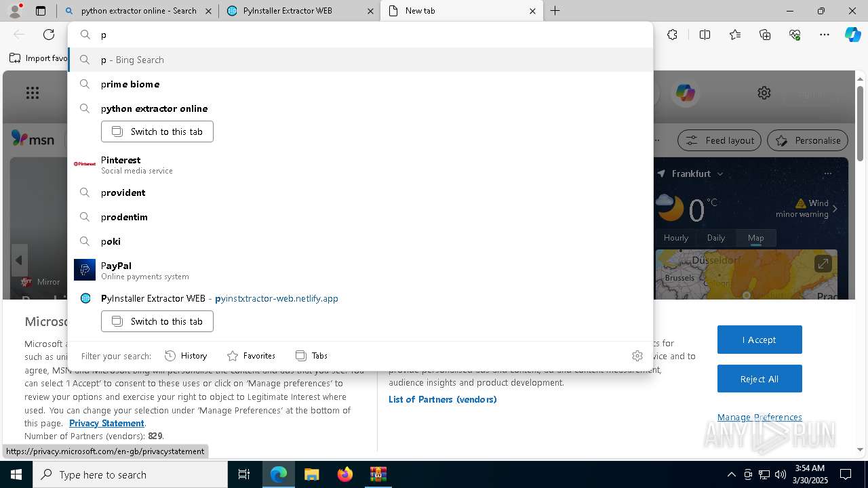Open the page settings gear icon

click(764, 93)
